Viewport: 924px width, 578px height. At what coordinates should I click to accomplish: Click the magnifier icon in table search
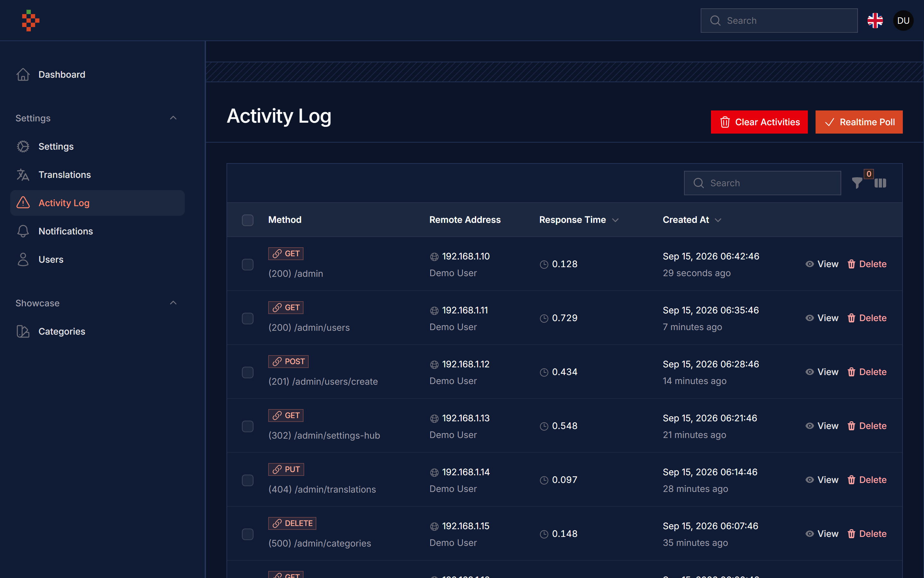click(x=698, y=183)
